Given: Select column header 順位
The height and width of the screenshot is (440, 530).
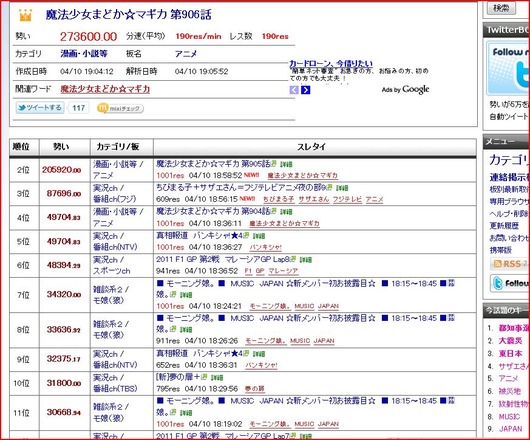Looking at the screenshot, I should [x=21, y=147].
